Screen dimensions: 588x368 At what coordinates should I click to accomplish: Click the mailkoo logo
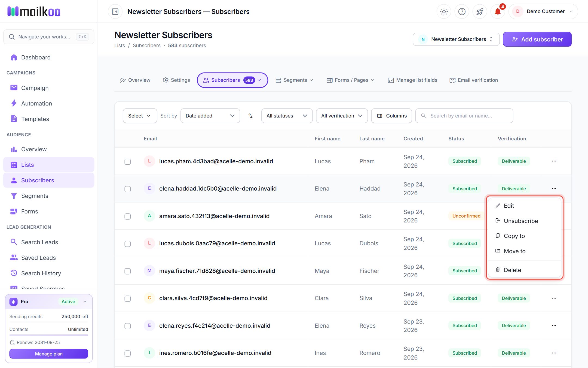point(34,11)
